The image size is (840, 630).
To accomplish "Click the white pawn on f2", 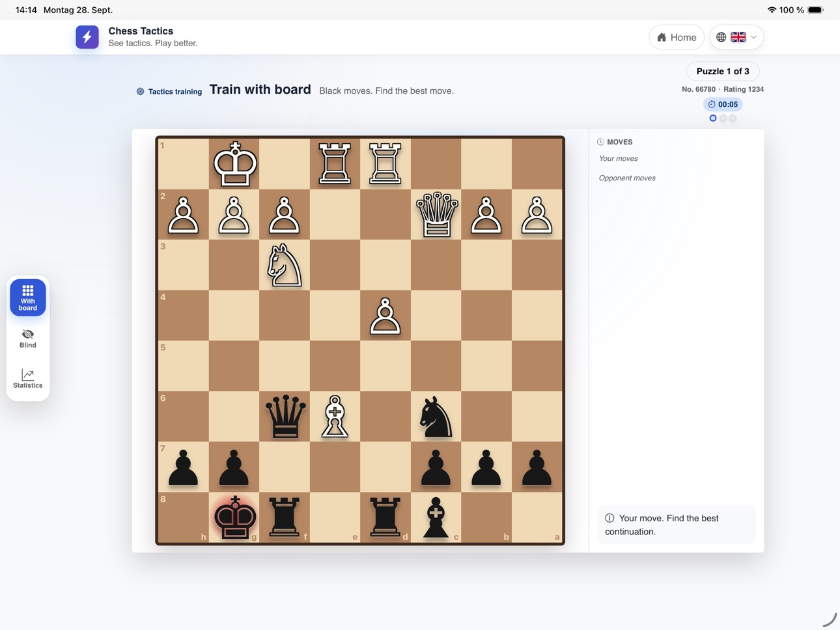I will click(285, 215).
